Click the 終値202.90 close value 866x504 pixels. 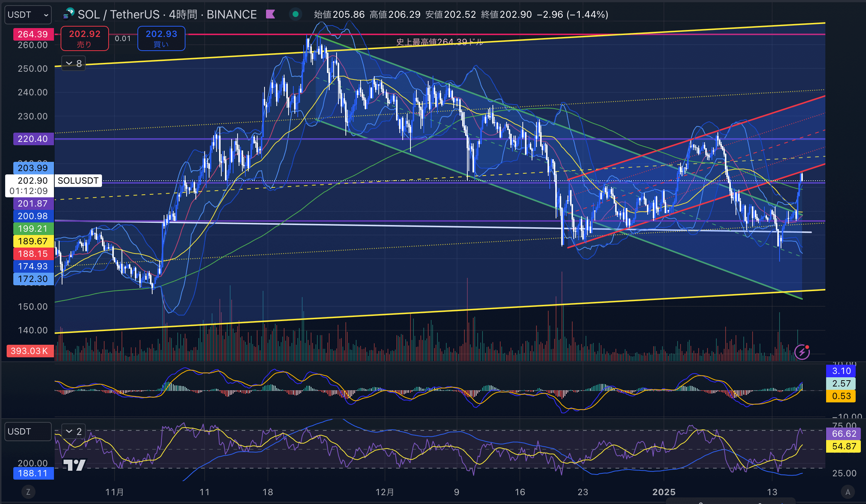pos(507,14)
